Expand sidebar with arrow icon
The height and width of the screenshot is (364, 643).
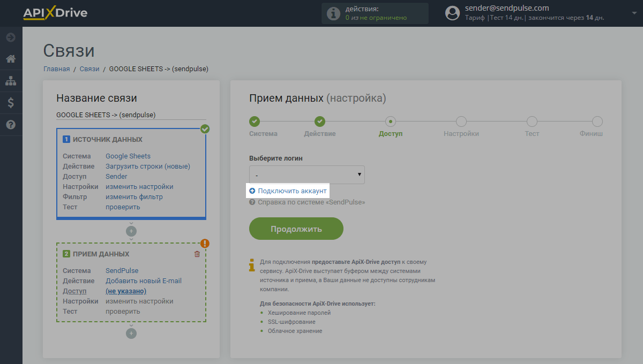(11, 37)
